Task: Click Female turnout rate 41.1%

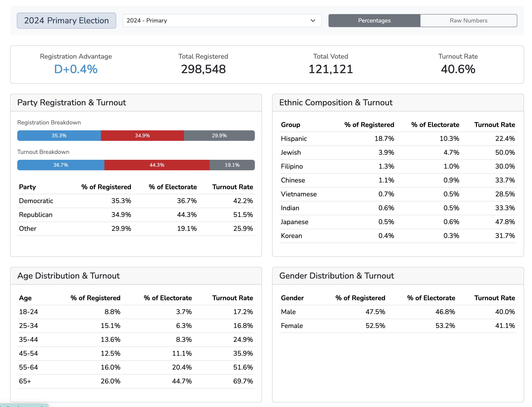Action: tap(505, 326)
